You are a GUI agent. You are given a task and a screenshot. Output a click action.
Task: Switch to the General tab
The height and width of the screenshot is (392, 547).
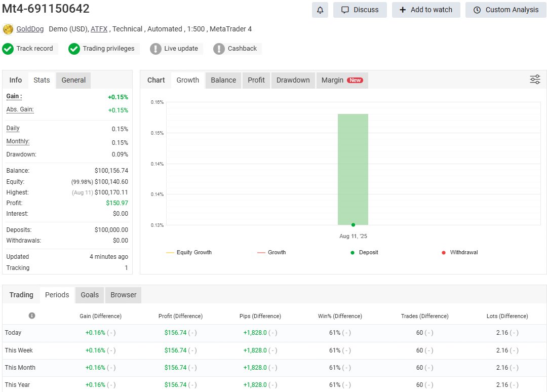tap(73, 80)
